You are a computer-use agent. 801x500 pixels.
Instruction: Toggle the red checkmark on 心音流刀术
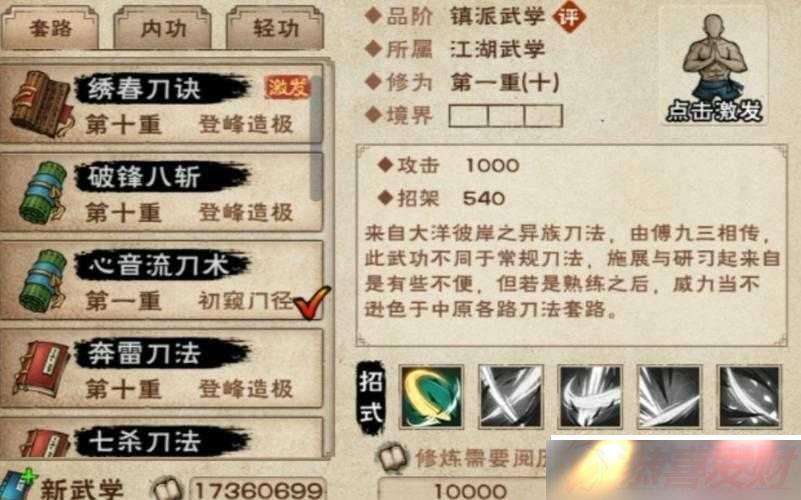(x=311, y=302)
